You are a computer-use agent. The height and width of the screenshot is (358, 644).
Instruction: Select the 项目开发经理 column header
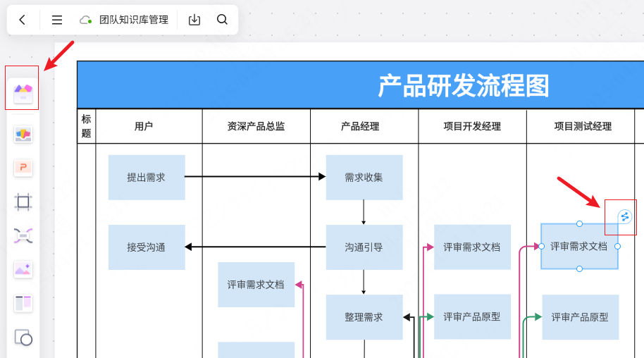pyautogui.click(x=472, y=126)
